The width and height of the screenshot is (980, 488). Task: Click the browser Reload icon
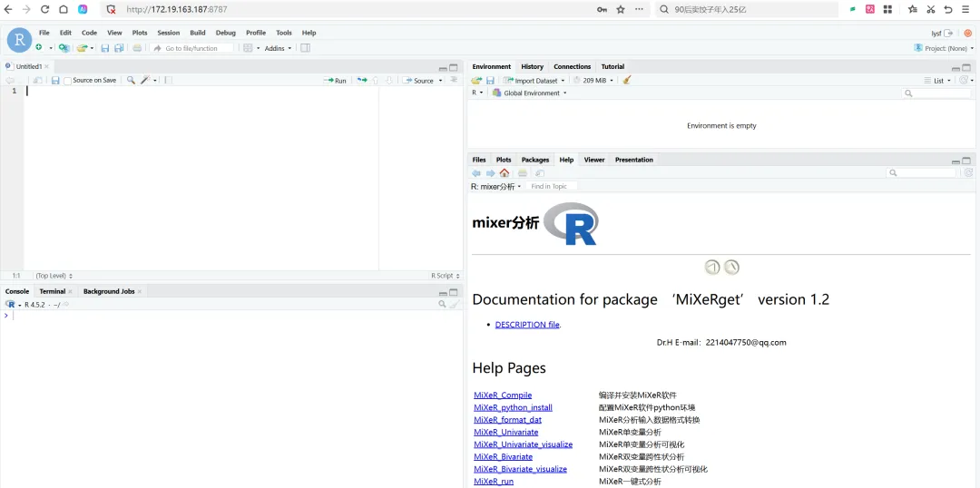(x=45, y=9)
